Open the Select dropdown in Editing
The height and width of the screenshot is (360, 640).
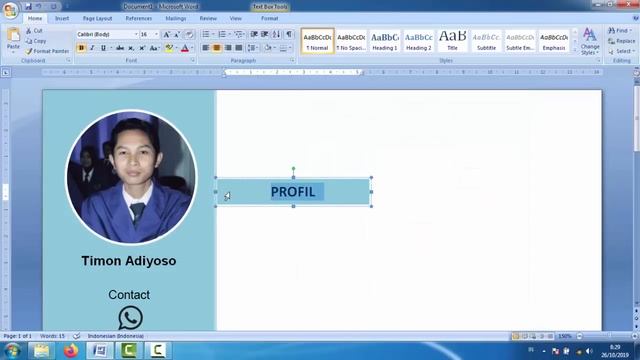point(621,51)
